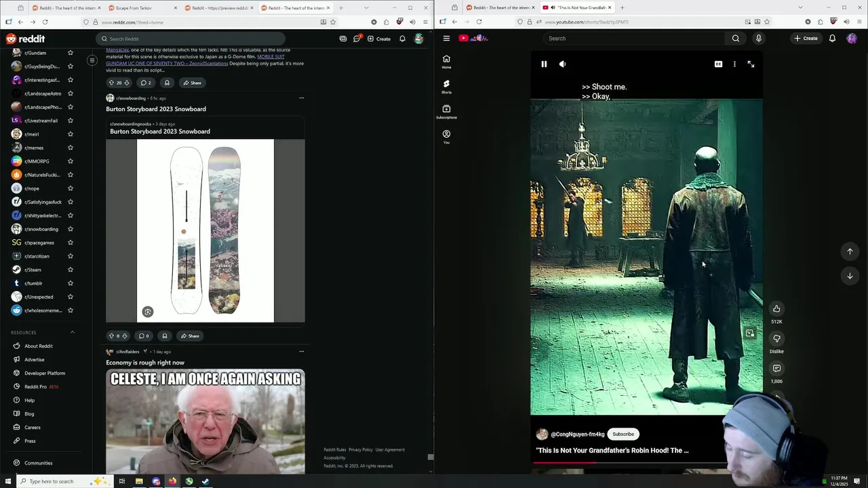The image size is (868, 488).
Task: Open YouTube Subscriptions in sidebar
Action: click(446, 112)
